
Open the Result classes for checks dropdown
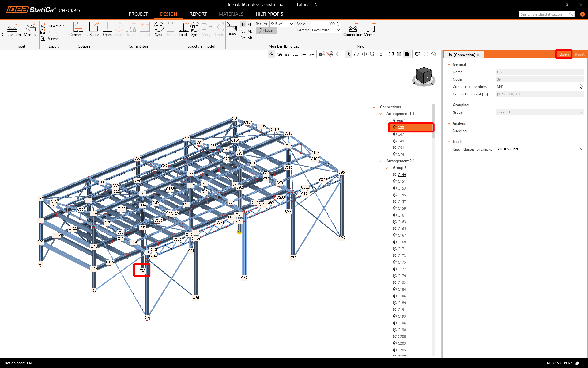[x=540, y=149]
